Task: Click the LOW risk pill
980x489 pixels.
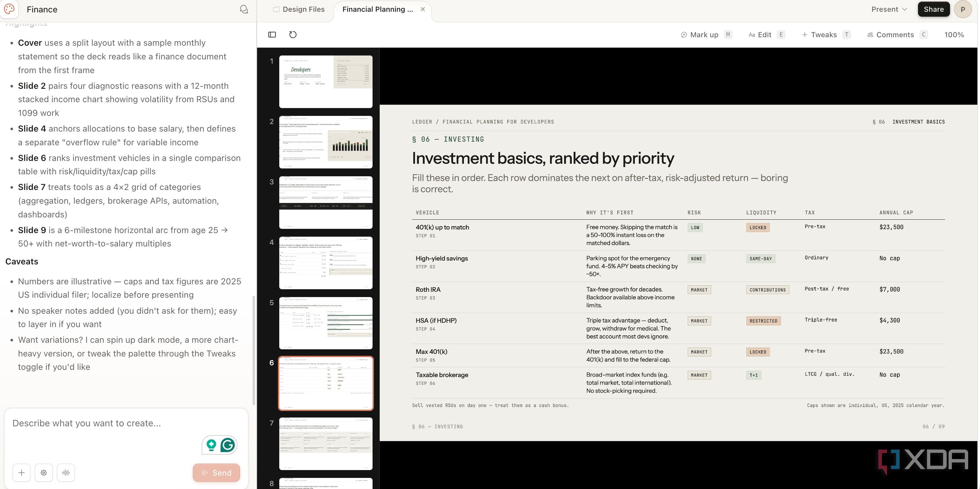Action: [695, 228]
